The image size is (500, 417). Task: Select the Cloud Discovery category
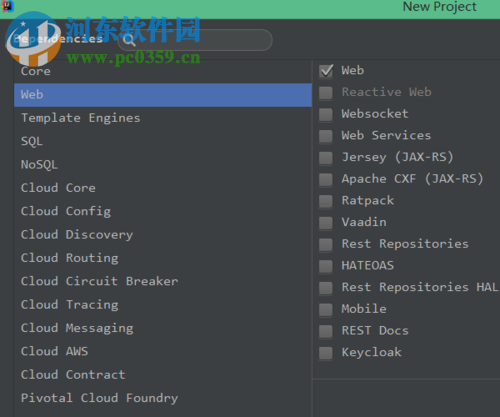(x=163, y=235)
